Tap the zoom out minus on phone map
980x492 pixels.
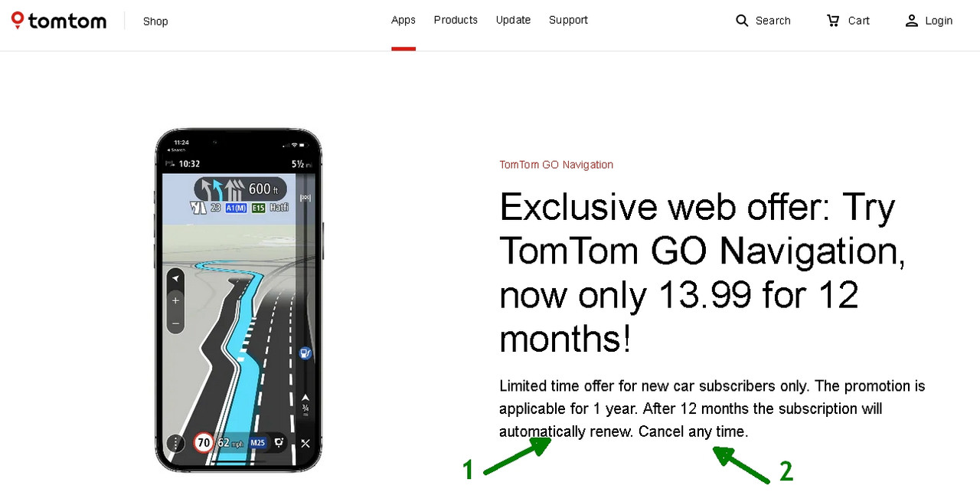175,323
